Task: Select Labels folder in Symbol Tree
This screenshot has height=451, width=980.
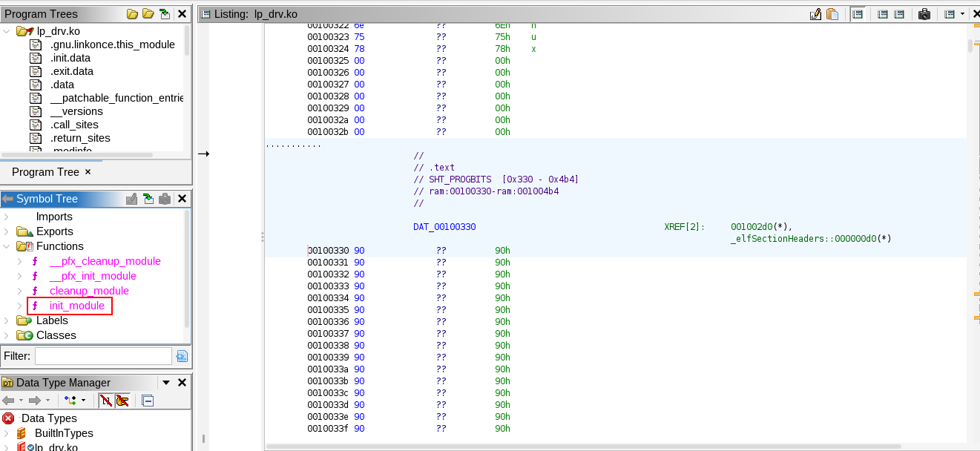Action: point(52,320)
